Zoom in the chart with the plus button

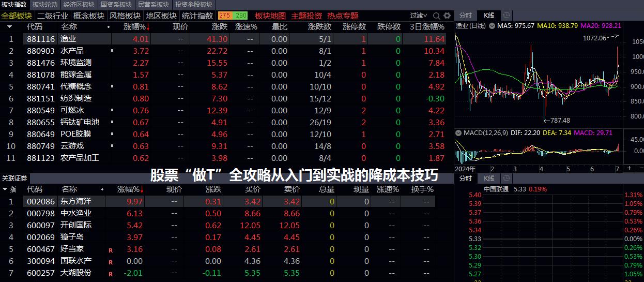tap(629, 169)
